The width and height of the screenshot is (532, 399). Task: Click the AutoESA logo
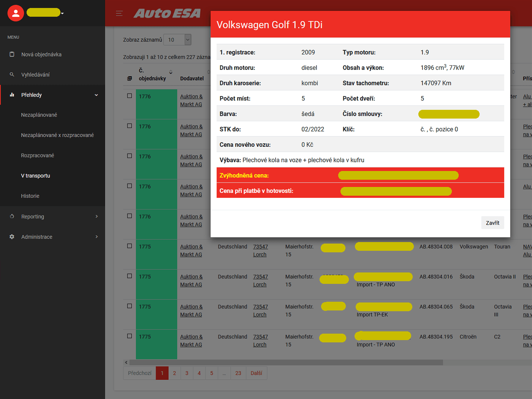(167, 13)
